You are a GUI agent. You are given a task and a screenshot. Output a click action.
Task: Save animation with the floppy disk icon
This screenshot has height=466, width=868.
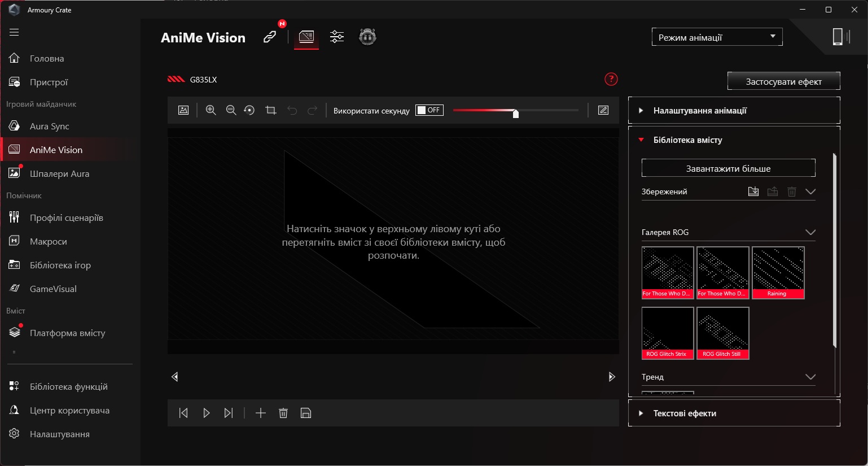coord(306,413)
